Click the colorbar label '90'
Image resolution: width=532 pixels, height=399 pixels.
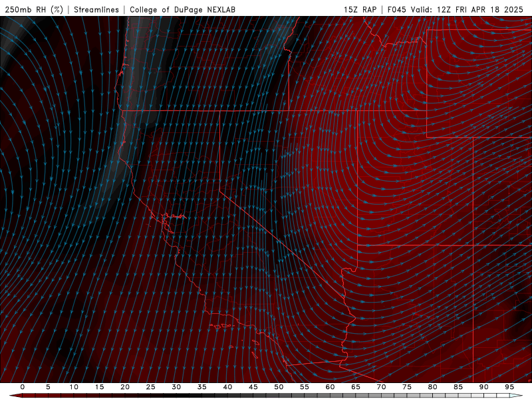point(484,387)
